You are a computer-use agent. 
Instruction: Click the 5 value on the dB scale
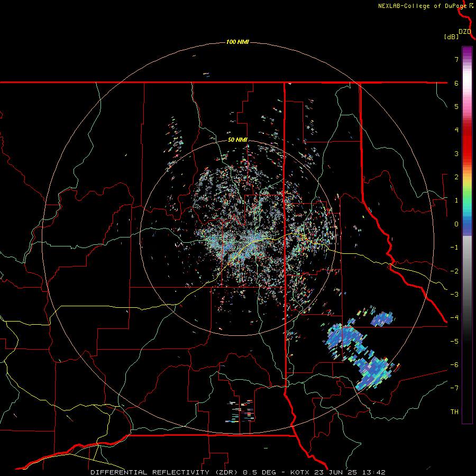point(456,106)
